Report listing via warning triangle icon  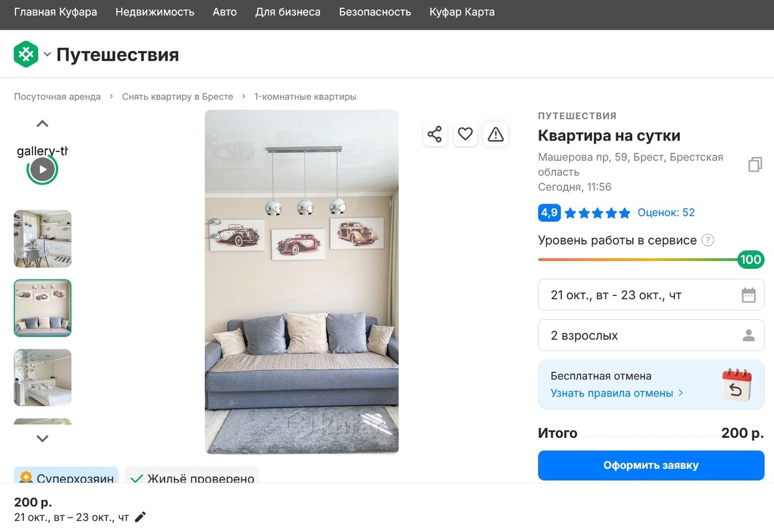tap(495, 134)
